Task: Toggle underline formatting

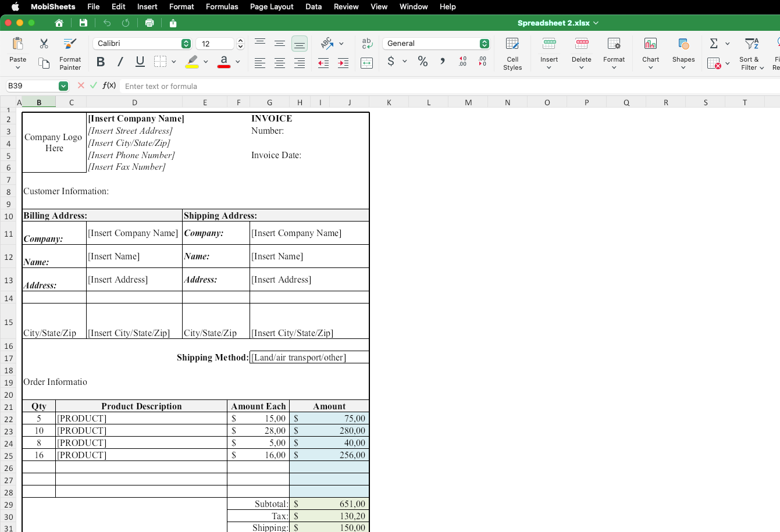Action: click(140, 62)
